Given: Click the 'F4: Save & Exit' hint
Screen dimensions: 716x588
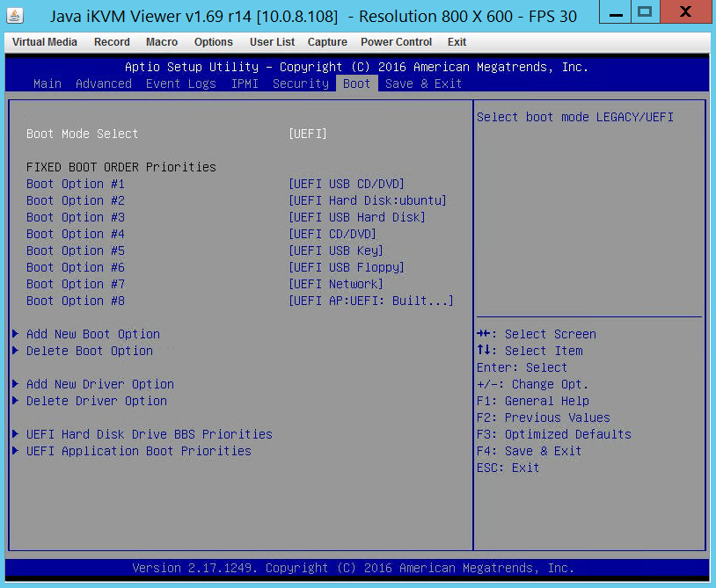Looking at the screenshot, I should (x=529, y=451).
